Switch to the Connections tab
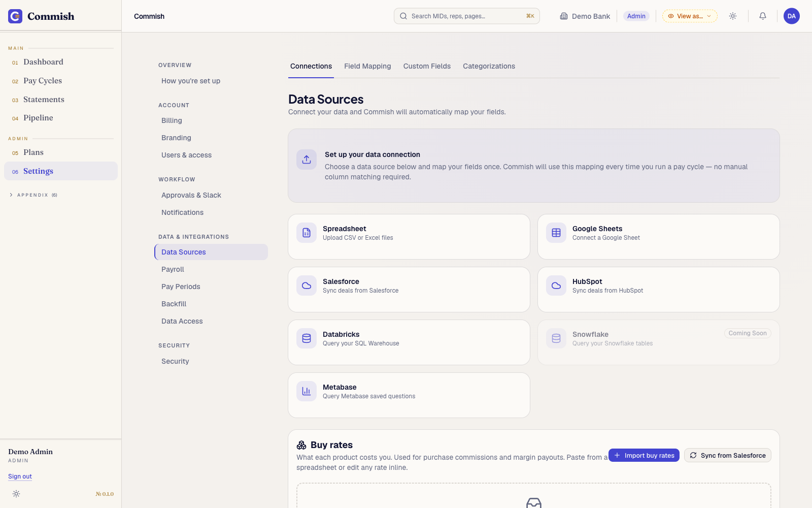This screenshot has width=812, height=508. tap(311, 66)
